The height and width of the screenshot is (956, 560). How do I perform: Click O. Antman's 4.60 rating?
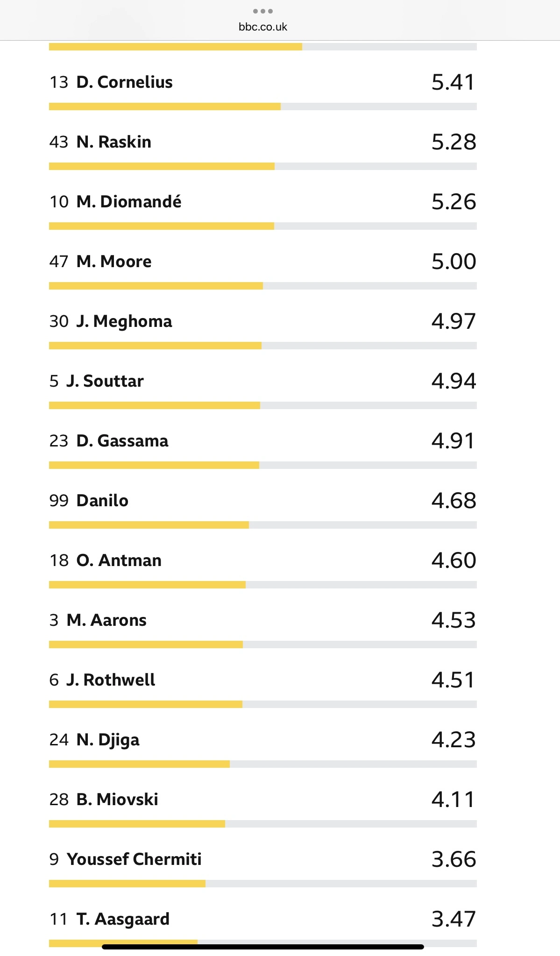453,560
